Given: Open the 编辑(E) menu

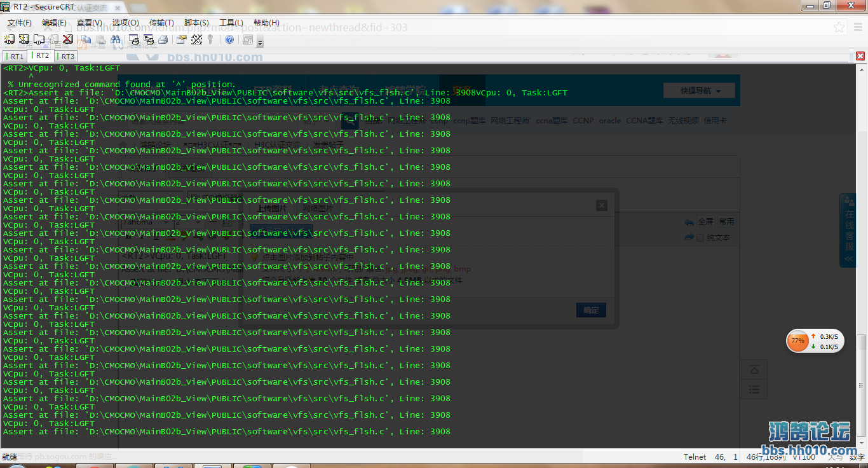Looking at the screenshot, I should coord(54,22).
